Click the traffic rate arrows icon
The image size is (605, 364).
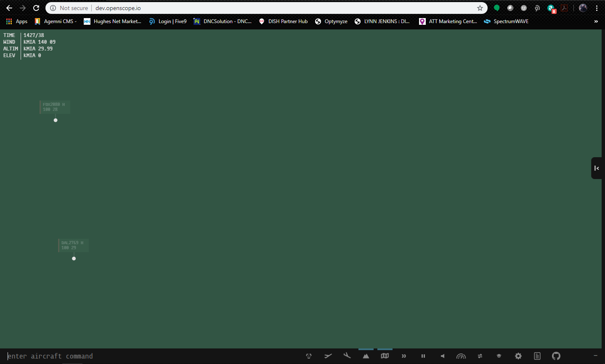(480, 356)
